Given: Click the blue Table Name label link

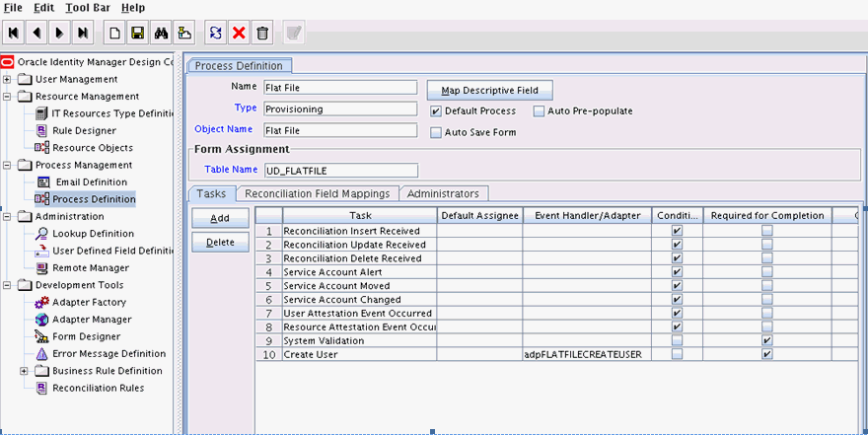Looking at the screenshot, I should coord(231,170).
